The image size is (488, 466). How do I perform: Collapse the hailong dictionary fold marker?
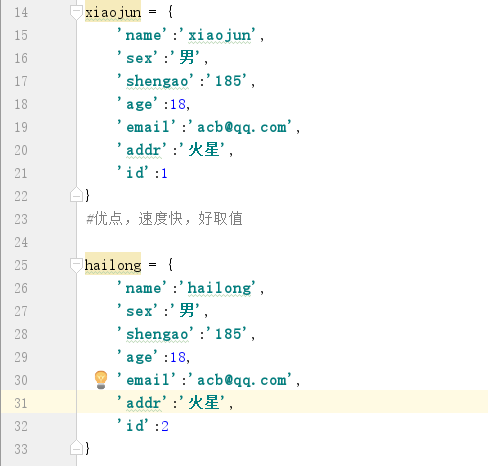click(x=76, y=265)
